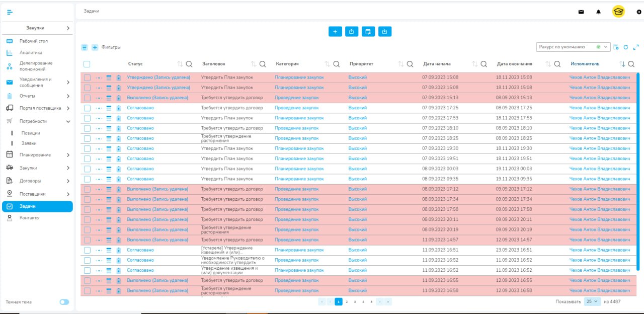Open Заявки under Потребности
This screenshot has height=314, width=644.
point(29,143)
